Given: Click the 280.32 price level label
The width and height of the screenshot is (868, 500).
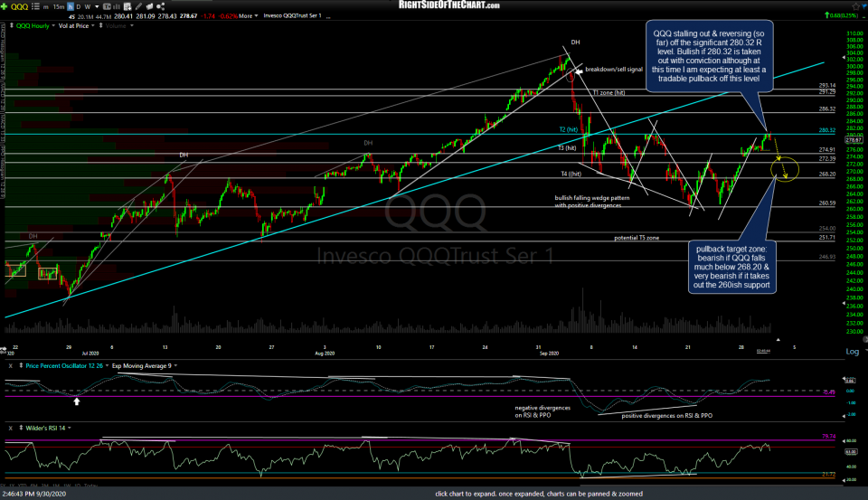Looking at the screenshot, I should pyautogui.click(x=827, y=131).
